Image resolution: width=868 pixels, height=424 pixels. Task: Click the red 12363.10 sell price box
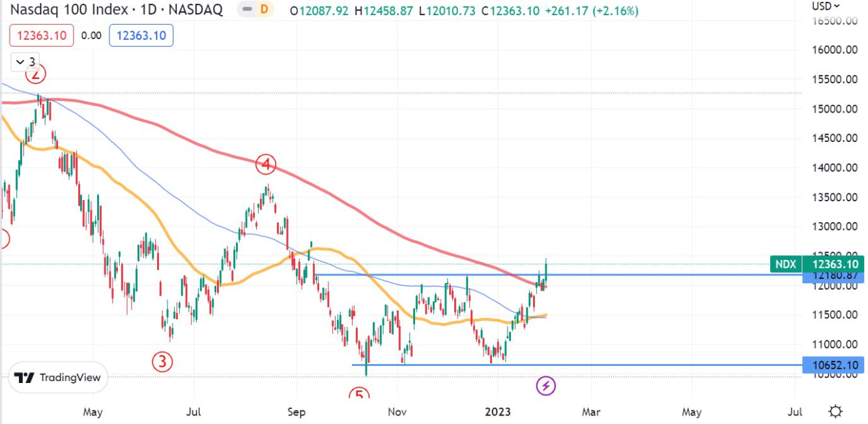[x=42, y=35]
